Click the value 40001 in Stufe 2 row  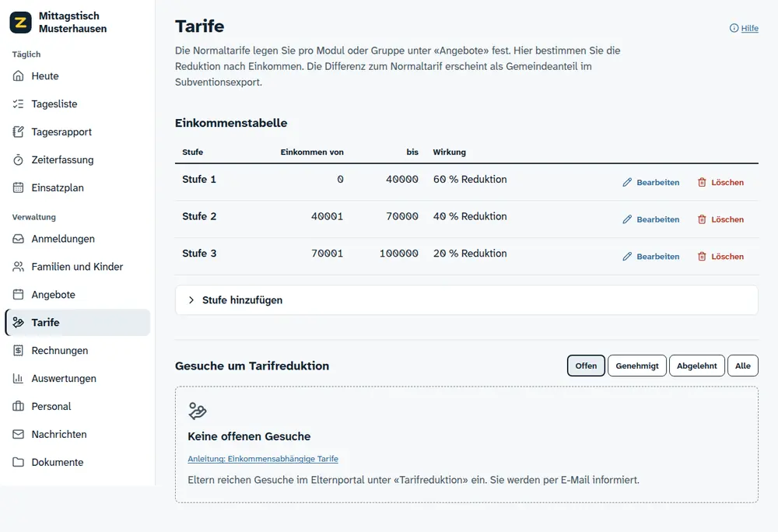(x=327, y=216)
